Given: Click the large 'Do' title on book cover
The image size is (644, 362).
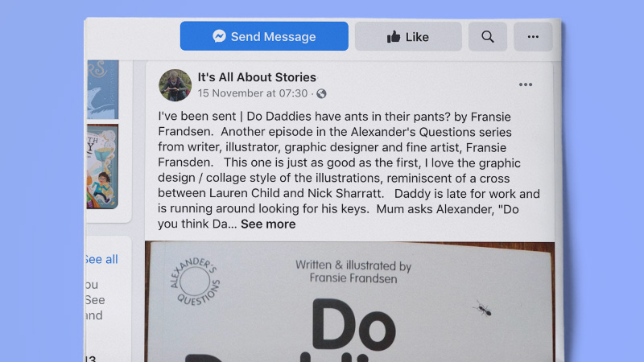Looking at the screenshot, I should (353, 325).
